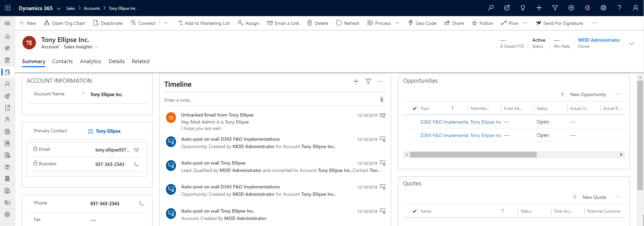Open the app launcher waffle icon
This screenshot has width=644, height=226.
coord(8,8)
